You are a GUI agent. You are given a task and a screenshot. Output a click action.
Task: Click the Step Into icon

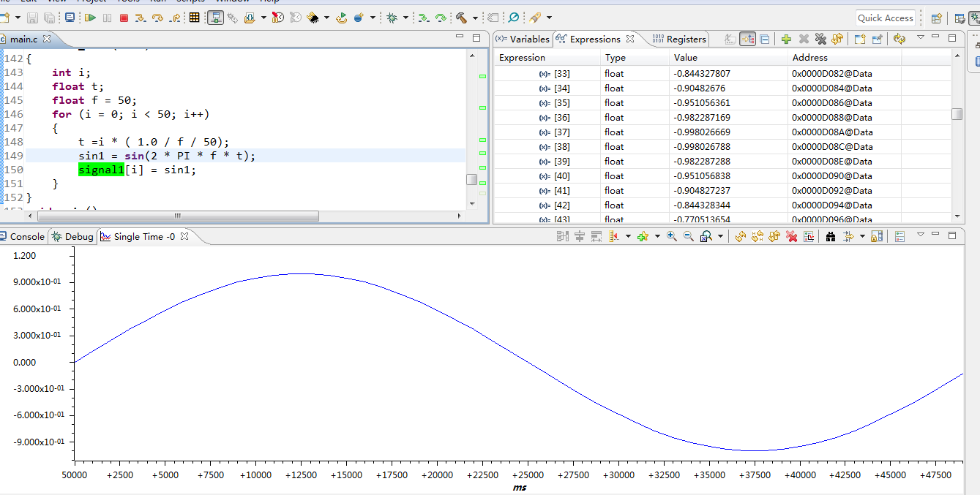(x=141, y=18)
